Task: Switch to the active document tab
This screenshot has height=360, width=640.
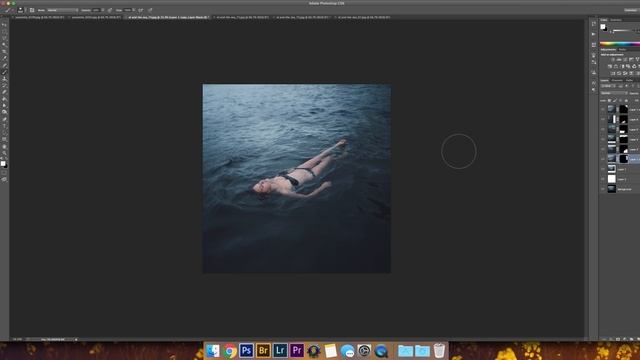Action: coord(168,18)
